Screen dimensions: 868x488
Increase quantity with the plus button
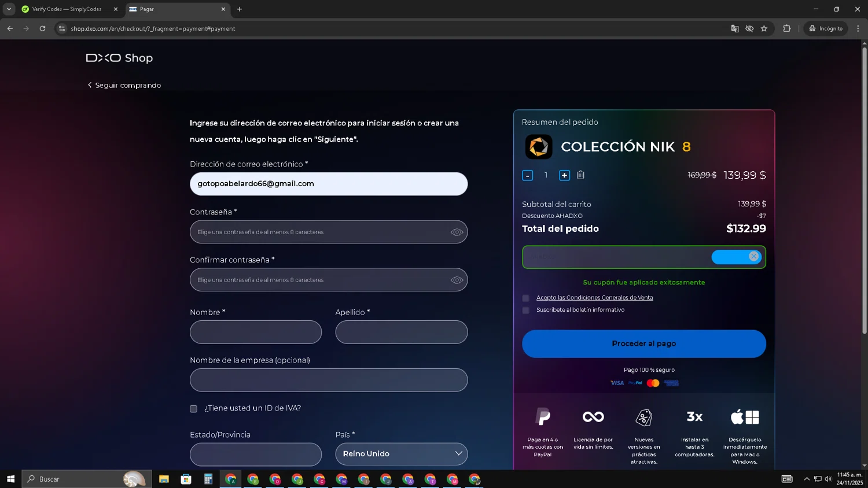coord(564,175)
